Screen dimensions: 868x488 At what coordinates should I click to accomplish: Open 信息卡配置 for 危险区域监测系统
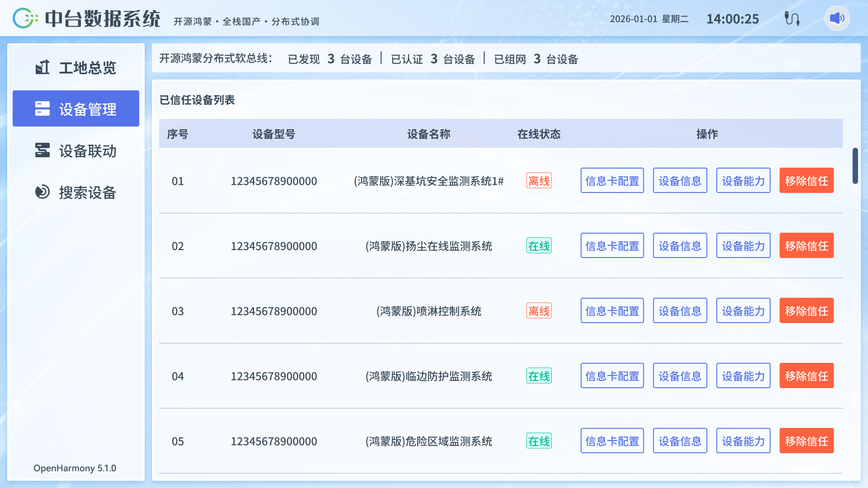(x=612, y=441)
